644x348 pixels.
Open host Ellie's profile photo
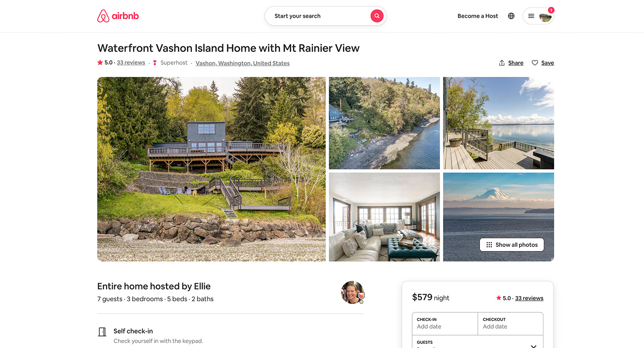[352, 292]
